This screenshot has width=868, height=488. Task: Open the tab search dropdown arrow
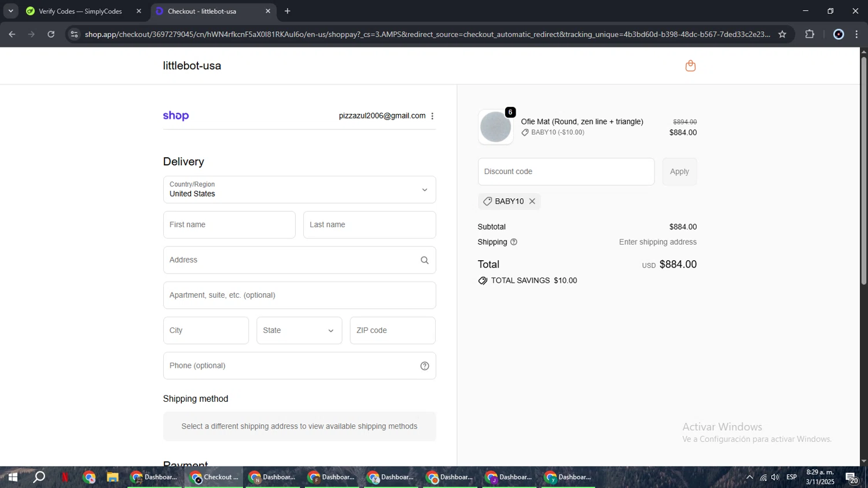click(10, 11)
